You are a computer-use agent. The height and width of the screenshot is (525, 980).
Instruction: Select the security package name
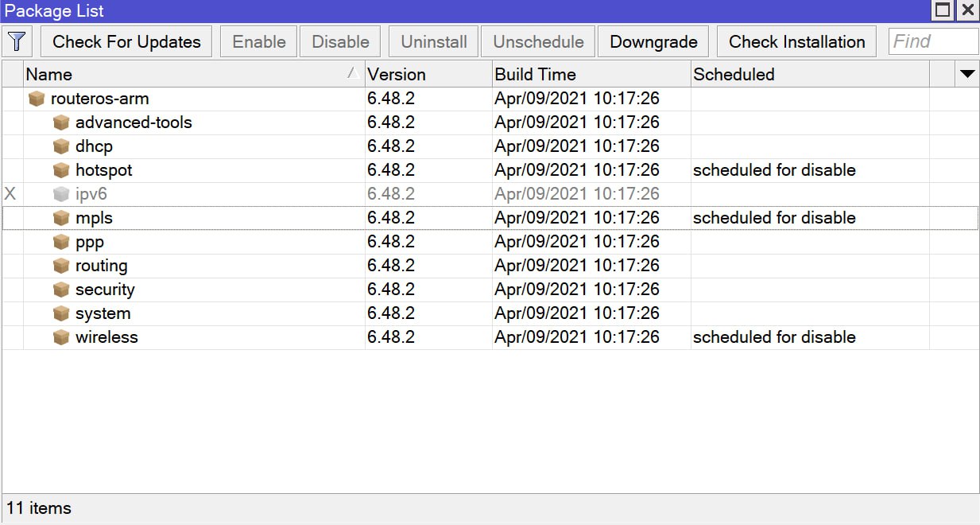(x=105, y=290)
